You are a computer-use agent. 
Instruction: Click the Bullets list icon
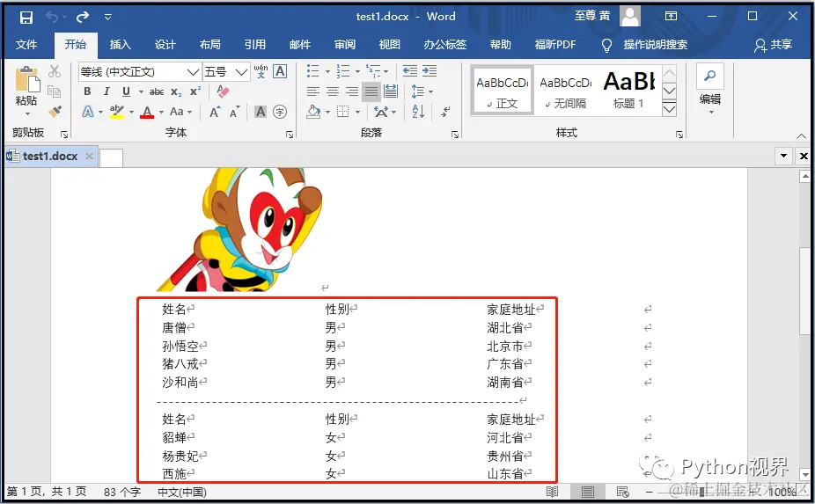pos(313,70)
